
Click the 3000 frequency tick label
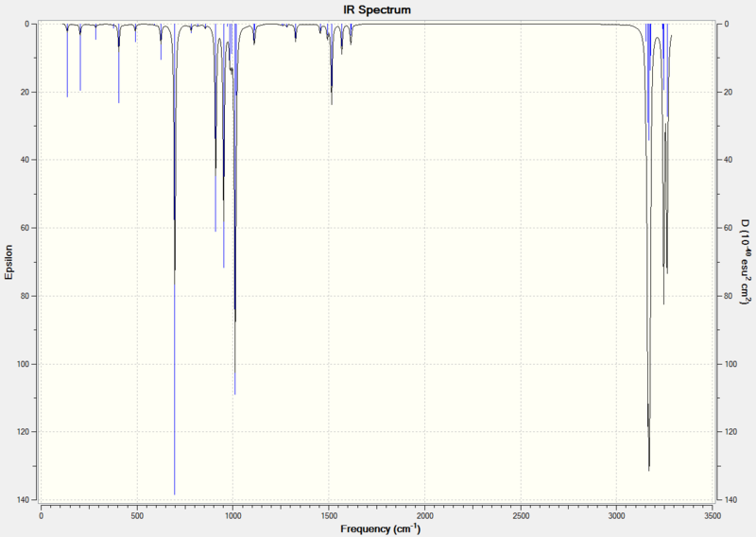point(617,516)
